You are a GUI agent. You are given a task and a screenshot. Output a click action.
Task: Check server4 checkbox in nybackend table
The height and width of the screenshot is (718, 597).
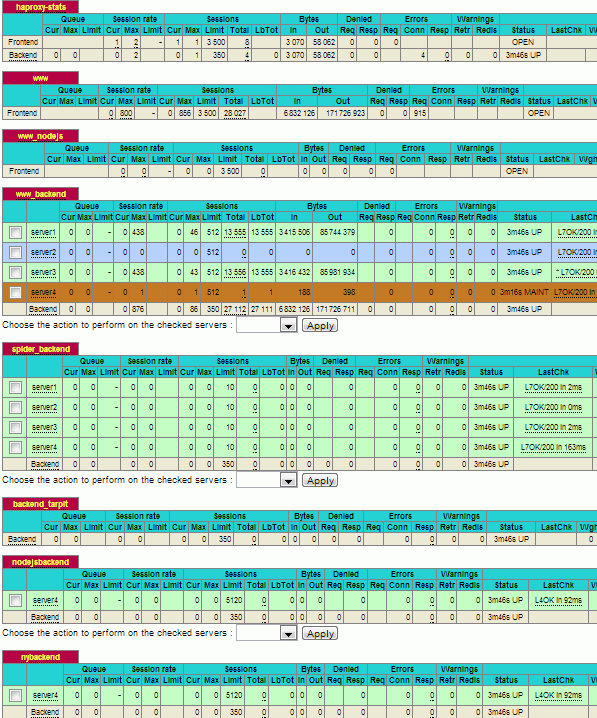tap(15, 695)
